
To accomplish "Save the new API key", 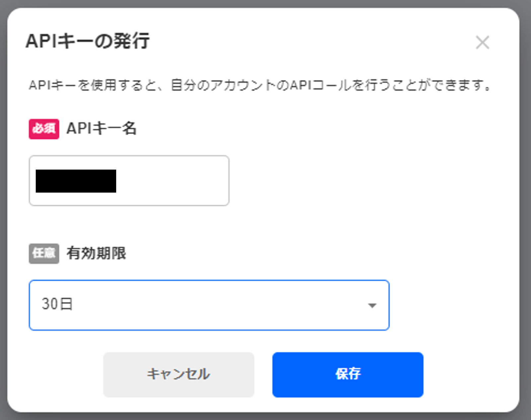I will coord(348,375).
